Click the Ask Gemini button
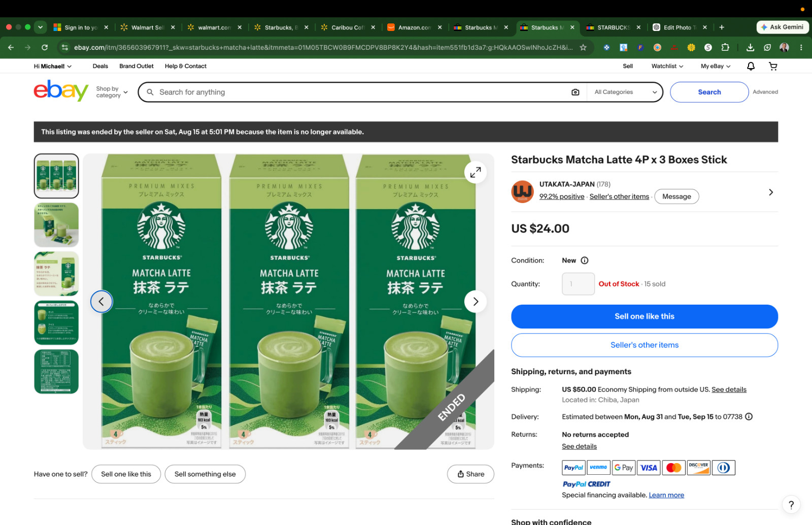Screen dimensions: 812x525 click(x=782, y=27)
